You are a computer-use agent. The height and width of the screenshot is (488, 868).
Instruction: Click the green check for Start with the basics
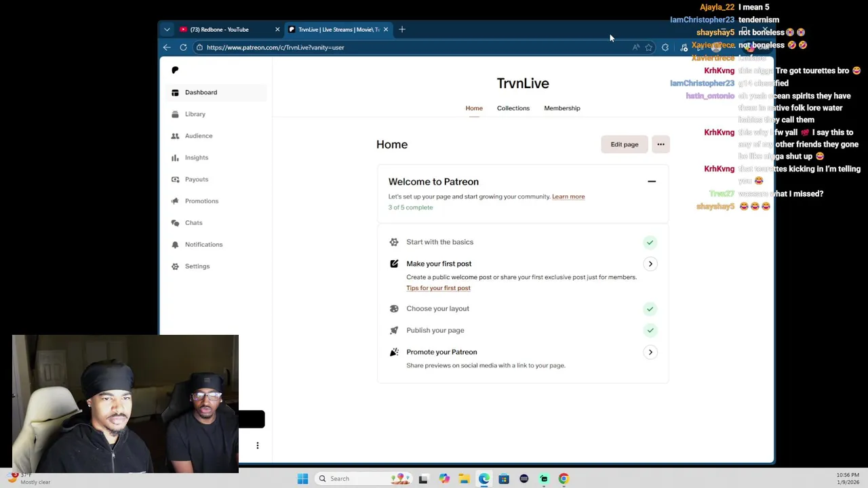tap(650, 242)
